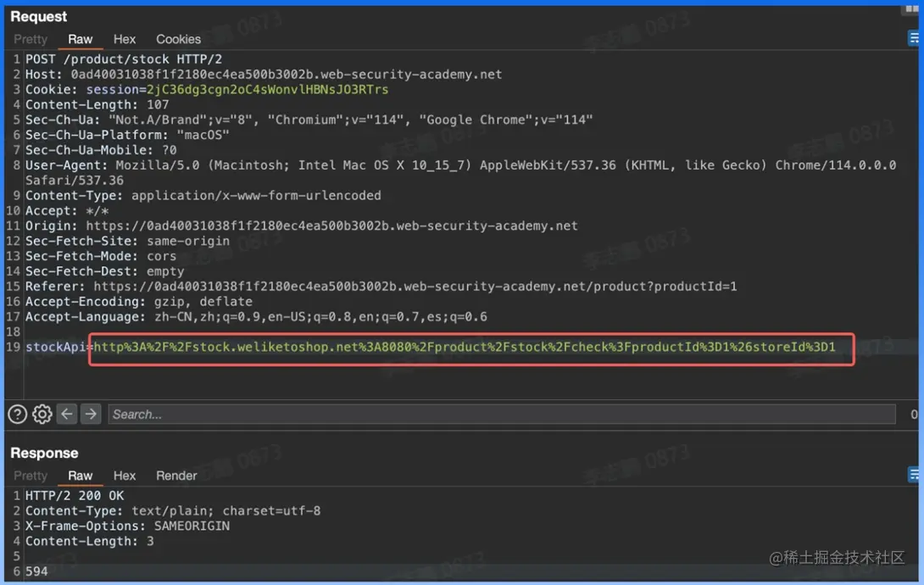Go to the next search match arrow
The image size is (924, 585).
click(x=91, y=414)
